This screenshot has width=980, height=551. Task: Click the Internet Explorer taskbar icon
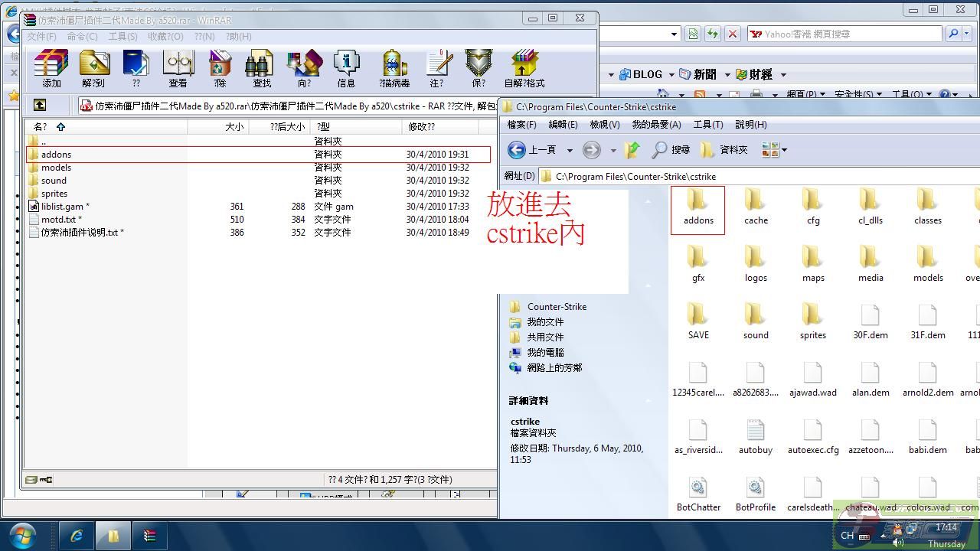77,536
